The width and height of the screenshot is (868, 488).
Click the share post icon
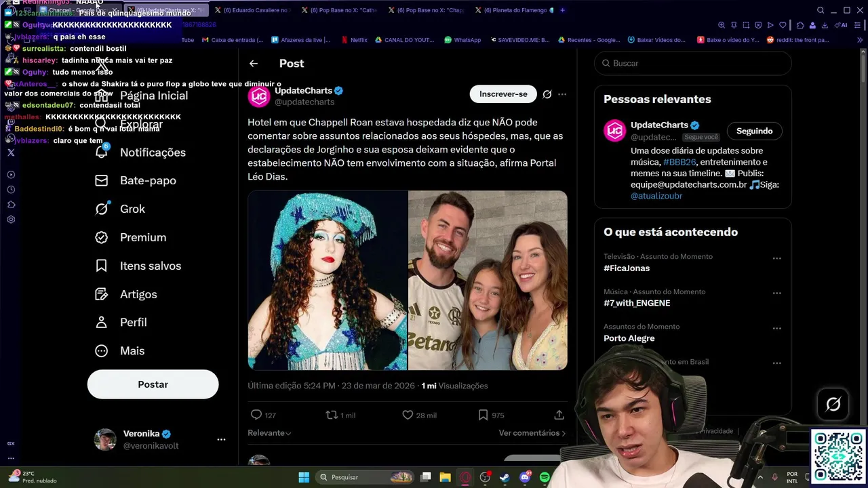[559, 415]
